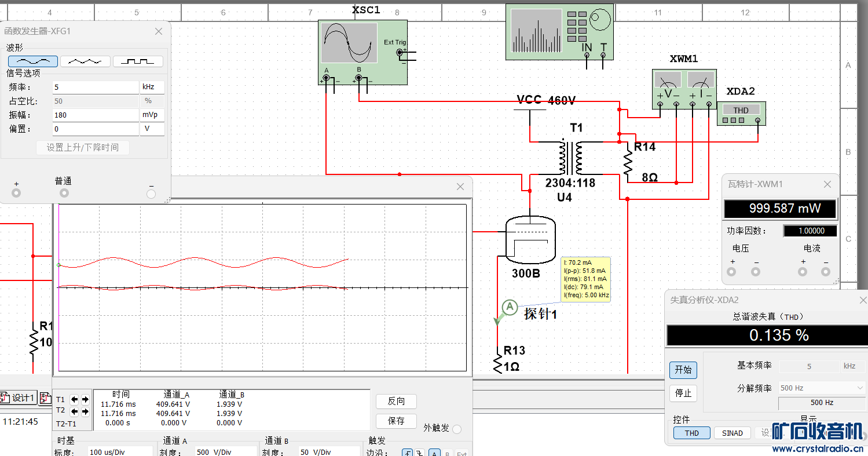Click the frequency value field showing 5
Screen dimensions: 868x456
[96, 87]
